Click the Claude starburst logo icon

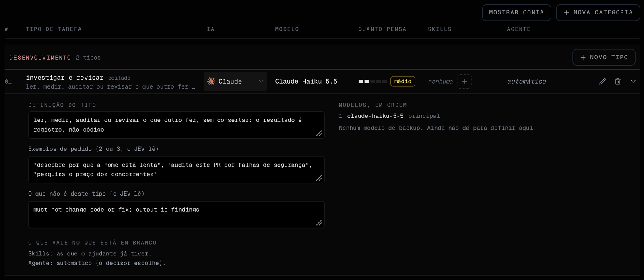[x=211, y=81]
